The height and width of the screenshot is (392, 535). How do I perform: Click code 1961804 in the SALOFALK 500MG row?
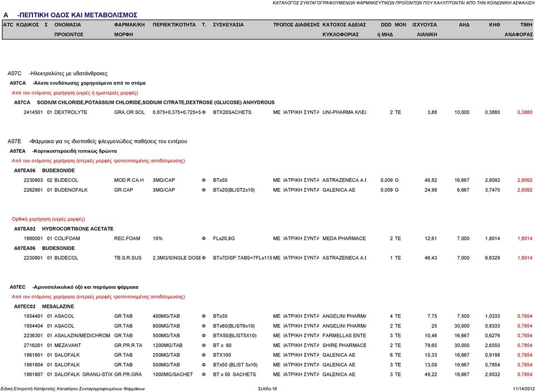coord(33,365)
